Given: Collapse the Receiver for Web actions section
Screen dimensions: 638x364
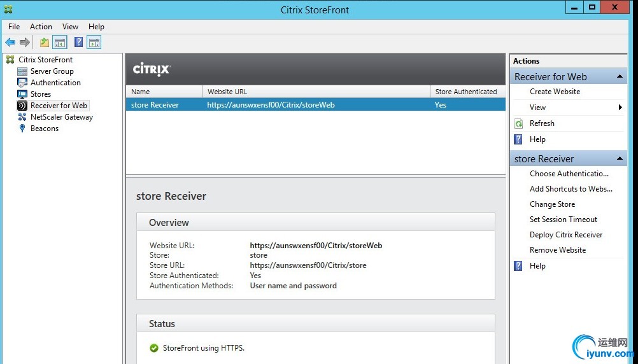Looking at the screenshot, I should coord(620,76).
